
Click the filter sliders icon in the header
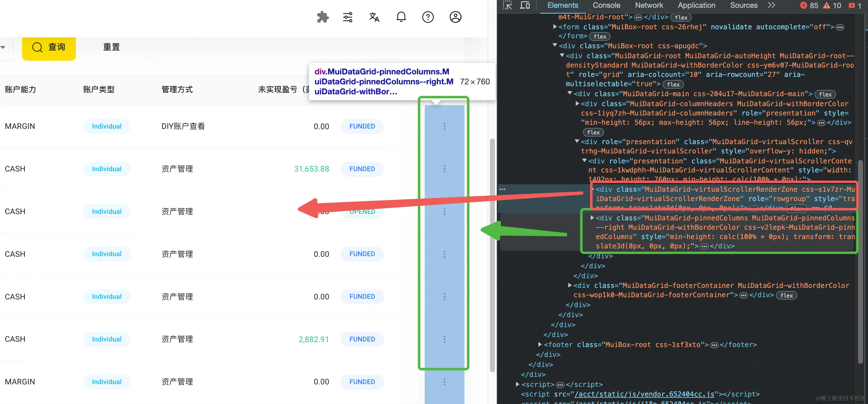point(347,17)
